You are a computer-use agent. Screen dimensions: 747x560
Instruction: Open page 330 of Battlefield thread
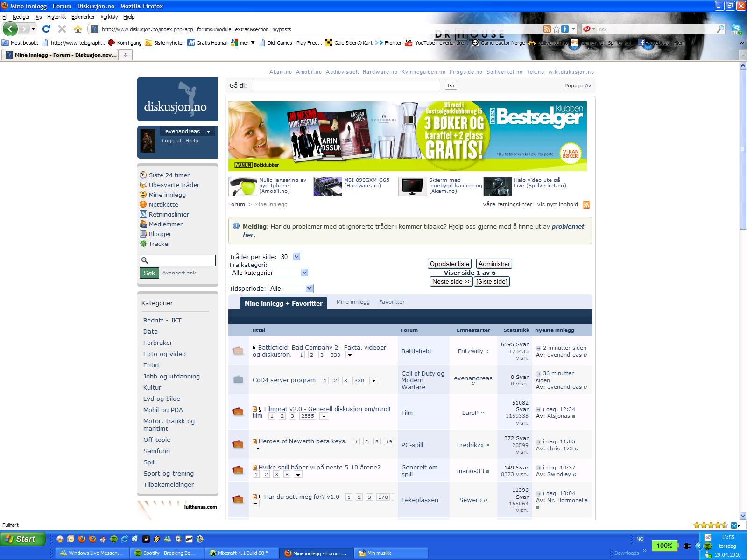335,355
